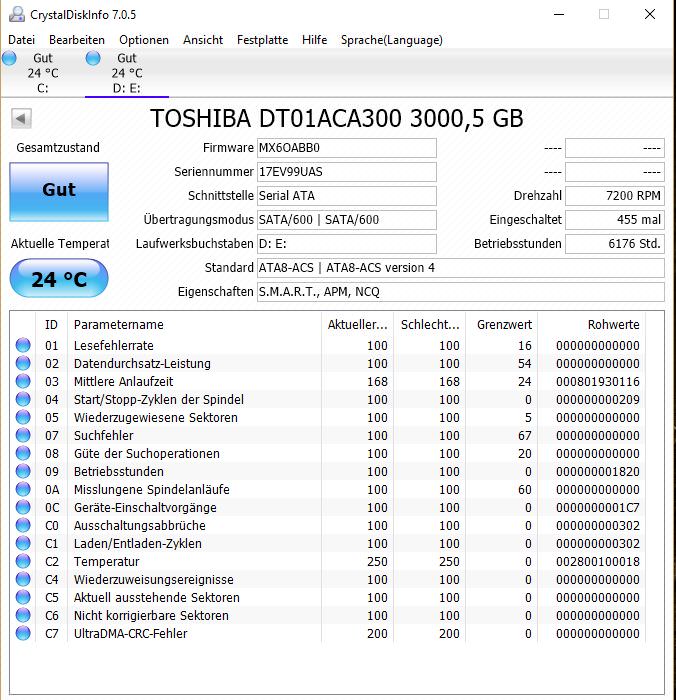Click the Firmware field MX6OABB0
Viewport: 676px width, 700px height.
point(346,148)
